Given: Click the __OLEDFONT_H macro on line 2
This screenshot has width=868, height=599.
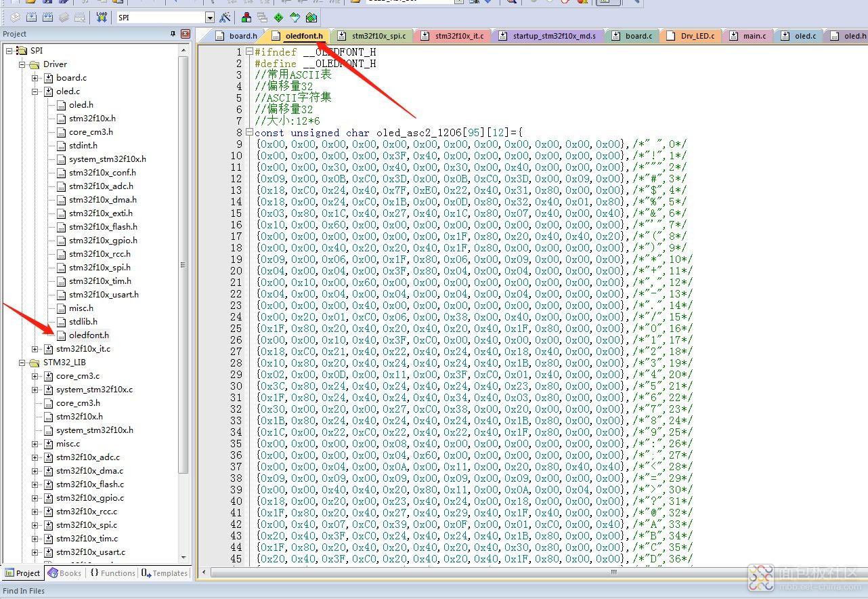Looking at the screenshot, I should tap(339, 64).
